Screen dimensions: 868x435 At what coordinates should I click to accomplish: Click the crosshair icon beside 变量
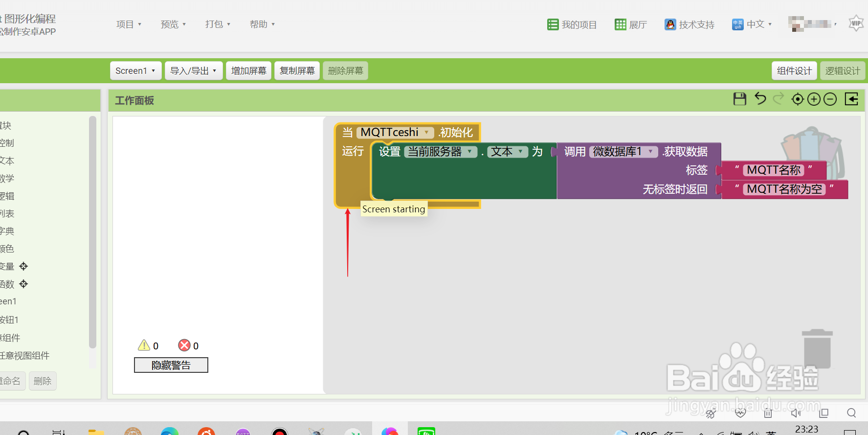click(x=23, y=266)
